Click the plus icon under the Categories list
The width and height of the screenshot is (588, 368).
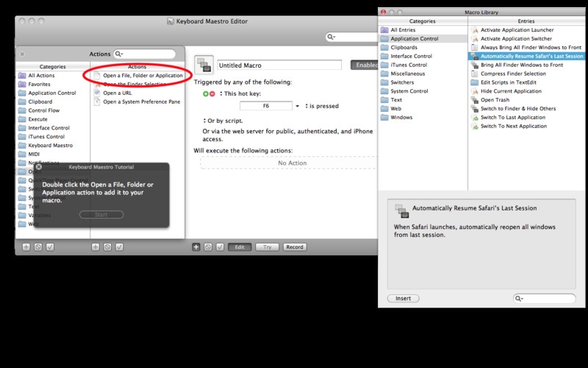pos(26,247)
